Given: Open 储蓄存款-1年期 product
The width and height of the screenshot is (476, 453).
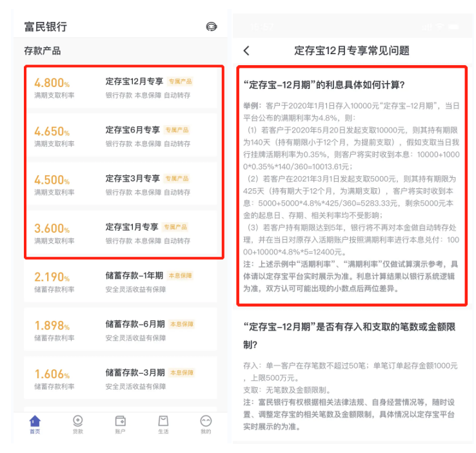Looking at the screenshot, I should 121,282.
